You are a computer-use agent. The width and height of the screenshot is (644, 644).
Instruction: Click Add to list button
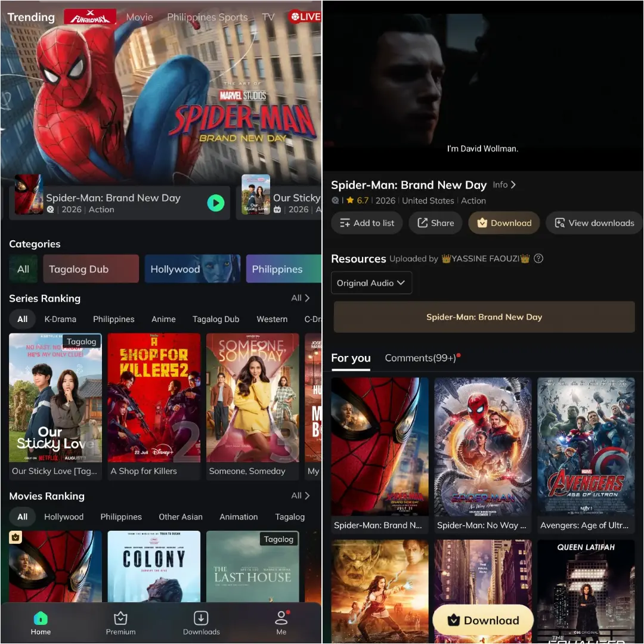[367, 223]
